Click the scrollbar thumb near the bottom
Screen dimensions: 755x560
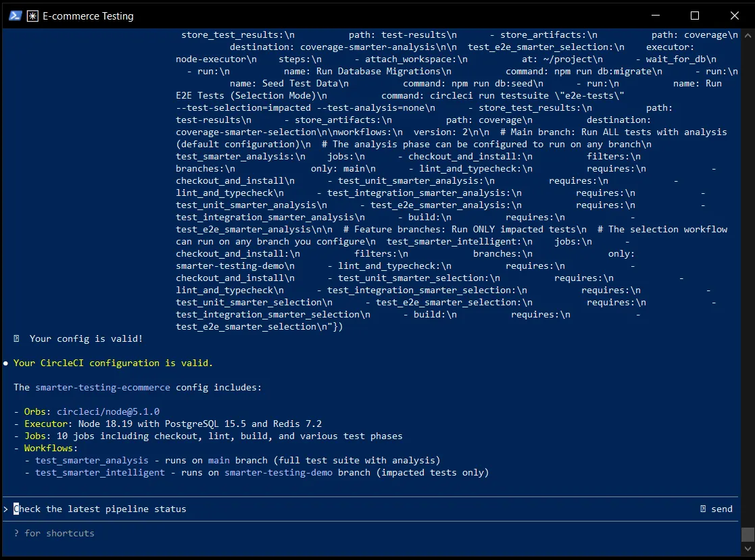748,534
